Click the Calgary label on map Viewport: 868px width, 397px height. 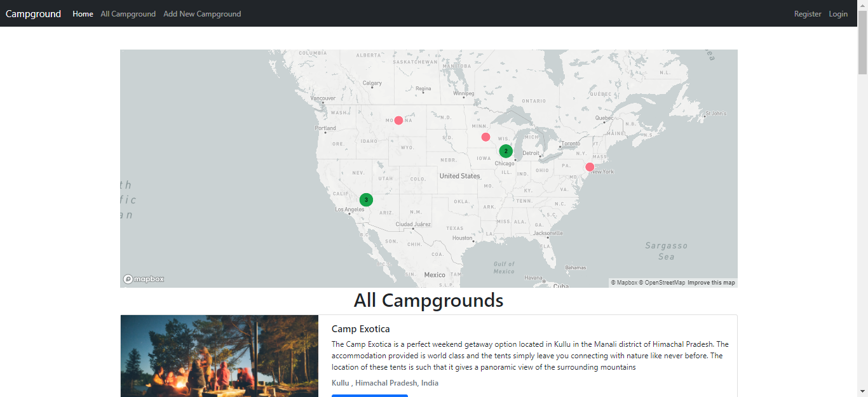[x=372, y=83]
